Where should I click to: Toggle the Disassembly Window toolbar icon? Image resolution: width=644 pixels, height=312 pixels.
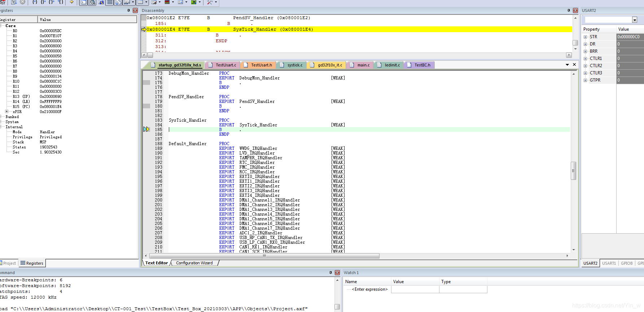[92, 2]
